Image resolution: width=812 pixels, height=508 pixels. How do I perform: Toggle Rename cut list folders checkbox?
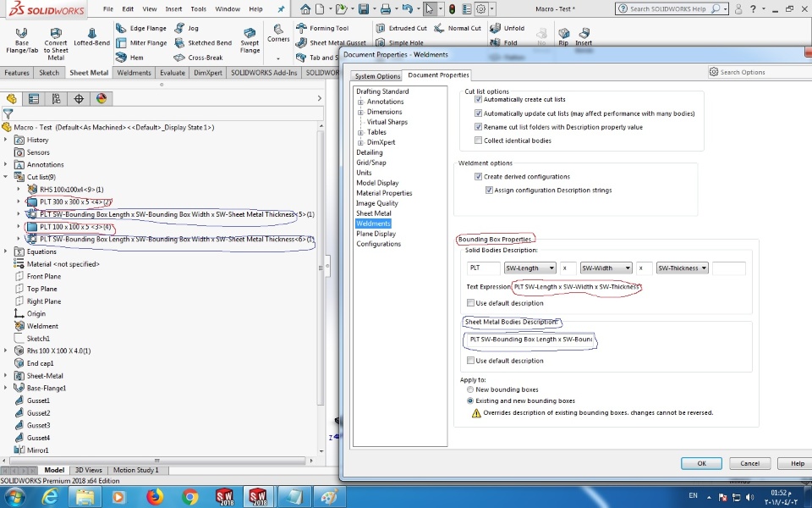(478, 126)
